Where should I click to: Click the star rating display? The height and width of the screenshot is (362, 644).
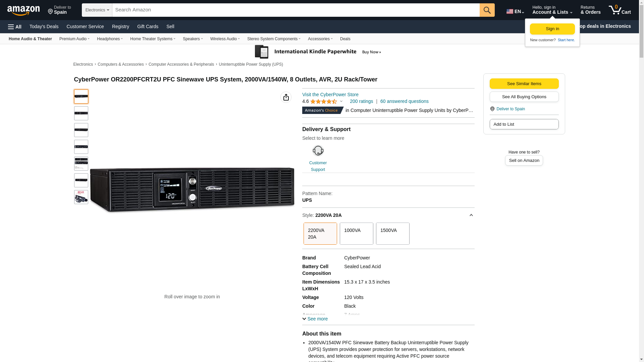click(x=324, y=102)
